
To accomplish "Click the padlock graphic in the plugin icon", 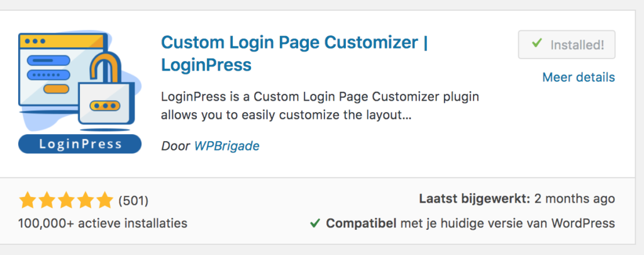I will point(106,89).
